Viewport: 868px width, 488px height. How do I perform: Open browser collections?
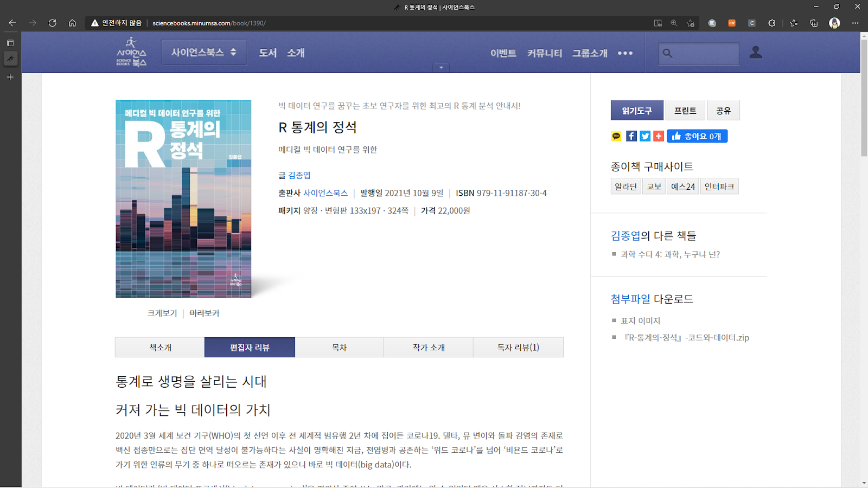(814, 23)
